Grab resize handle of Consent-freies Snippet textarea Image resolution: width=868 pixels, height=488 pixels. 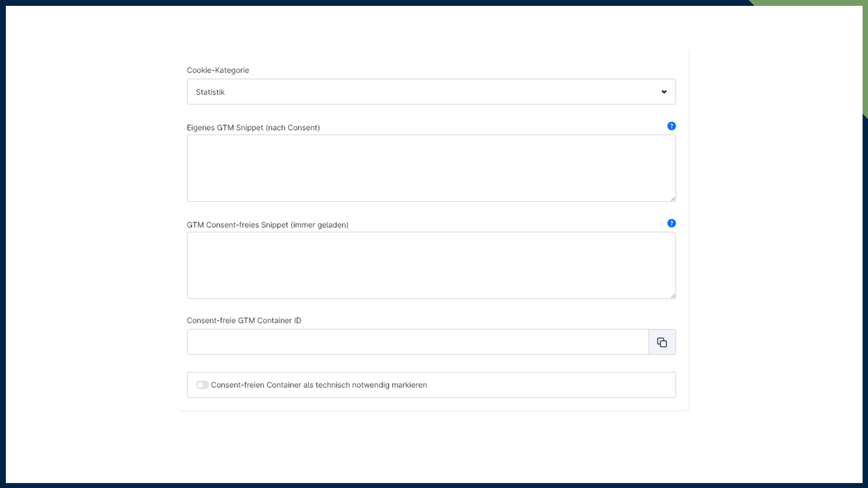(x=673, y=296)
